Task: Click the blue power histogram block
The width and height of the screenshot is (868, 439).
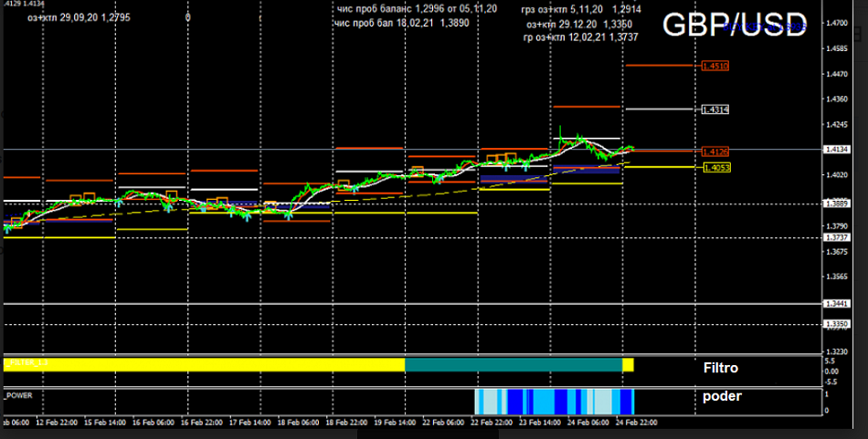Action: click(x=554, y=402)
